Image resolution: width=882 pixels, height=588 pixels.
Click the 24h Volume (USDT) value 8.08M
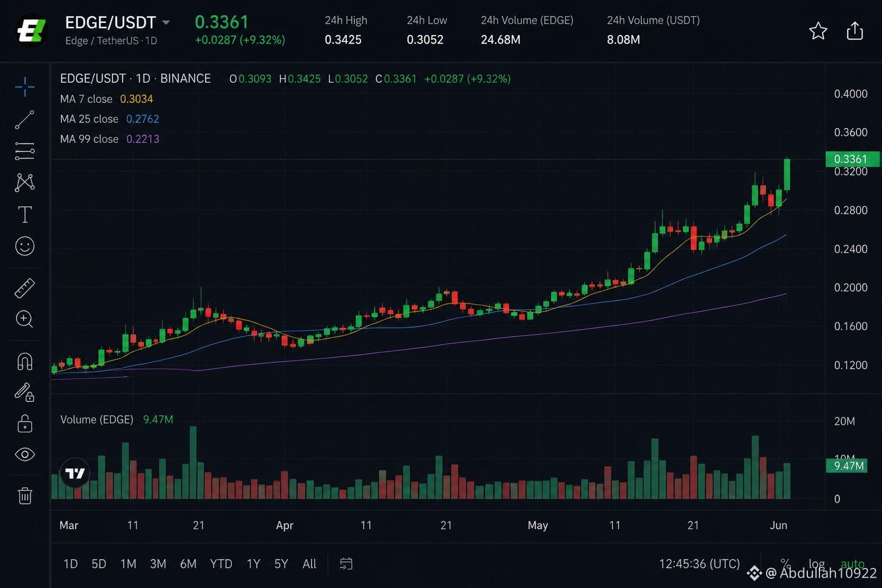click(624, 40)
